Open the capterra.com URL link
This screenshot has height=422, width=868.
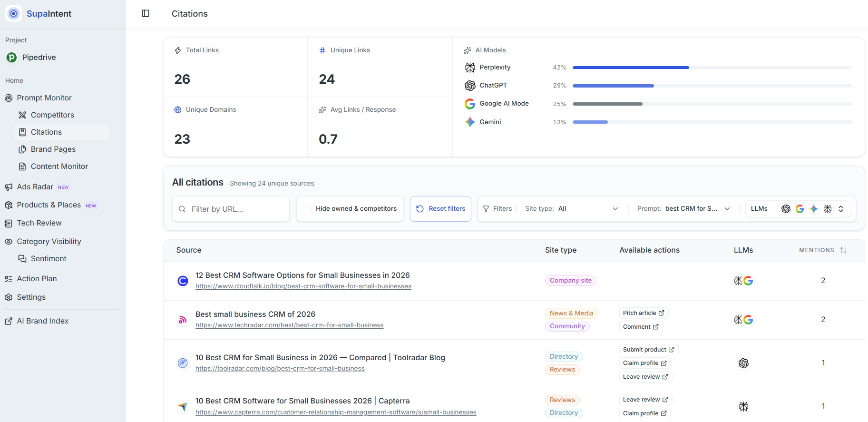(x=336, y=412)
